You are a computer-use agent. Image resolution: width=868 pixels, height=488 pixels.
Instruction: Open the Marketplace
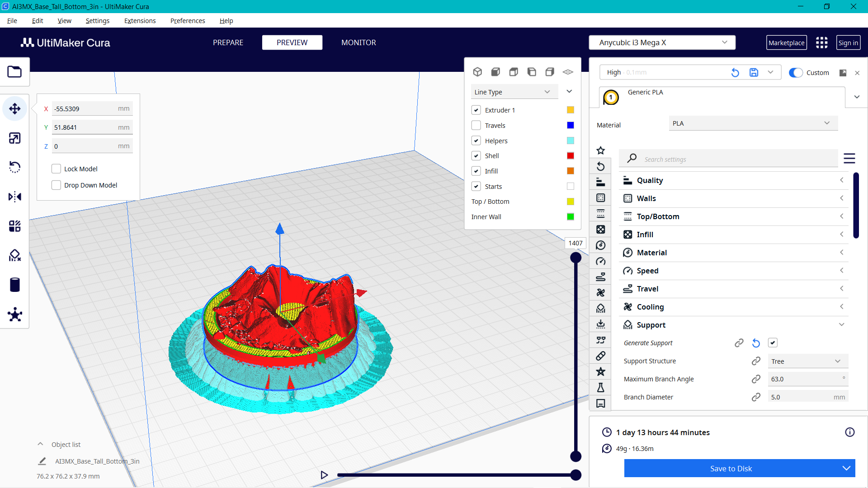(787, 42)
